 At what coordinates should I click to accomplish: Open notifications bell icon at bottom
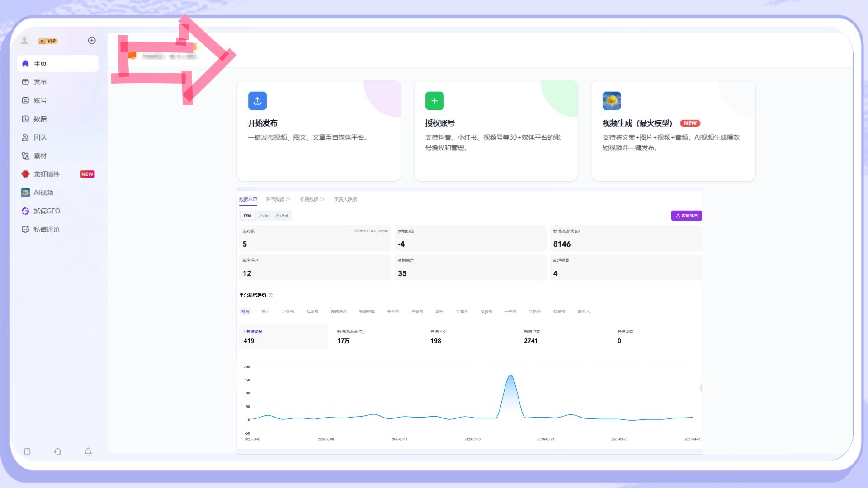click(x=88, y=451)
